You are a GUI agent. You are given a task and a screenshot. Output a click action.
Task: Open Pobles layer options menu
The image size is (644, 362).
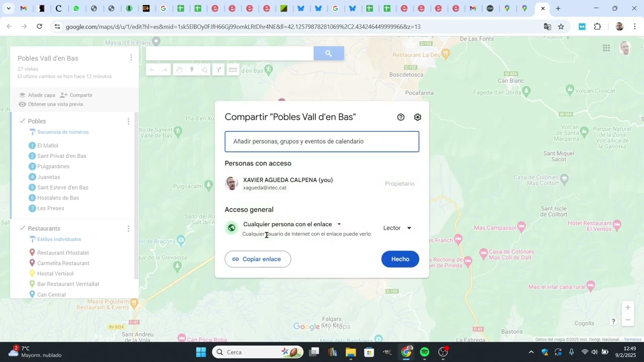[x=128, y=121]
